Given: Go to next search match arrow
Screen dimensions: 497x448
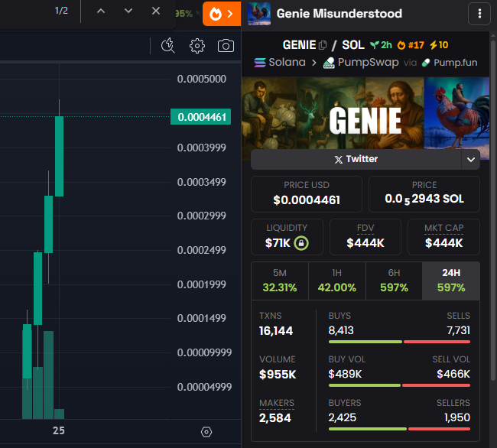Looking at the screenshot, I should pyautogui.click(x=128, y=11).
